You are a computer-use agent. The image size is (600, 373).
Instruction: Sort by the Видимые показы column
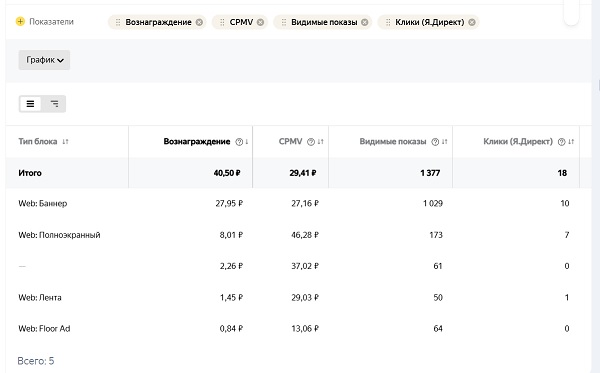(x=445, y=142)
